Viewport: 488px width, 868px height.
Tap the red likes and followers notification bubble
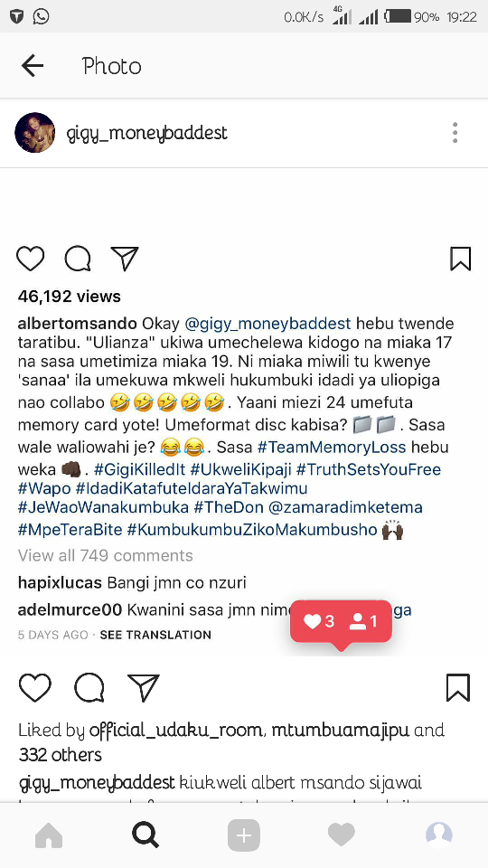(x=341, y=622)
